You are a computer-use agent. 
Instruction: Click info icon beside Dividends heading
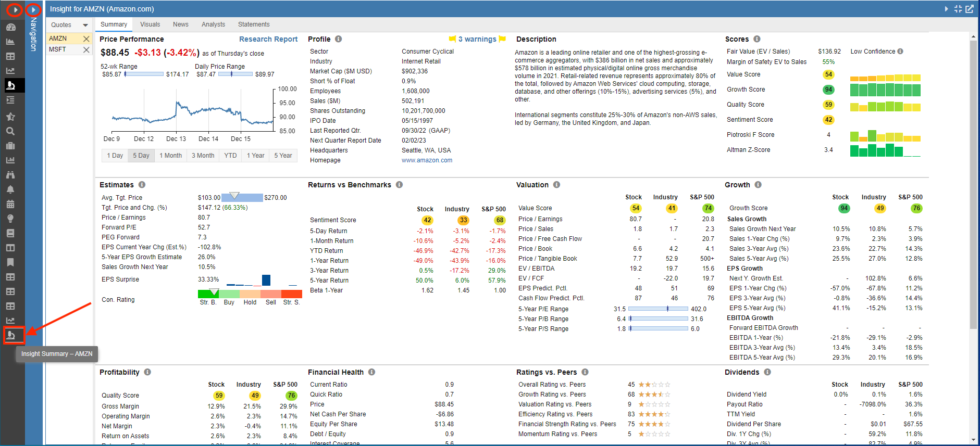pos(767,372)
